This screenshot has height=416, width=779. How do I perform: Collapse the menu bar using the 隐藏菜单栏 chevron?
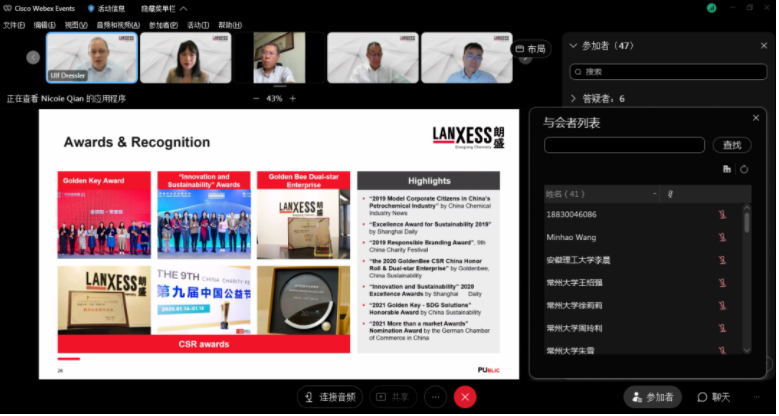[183, 8]
